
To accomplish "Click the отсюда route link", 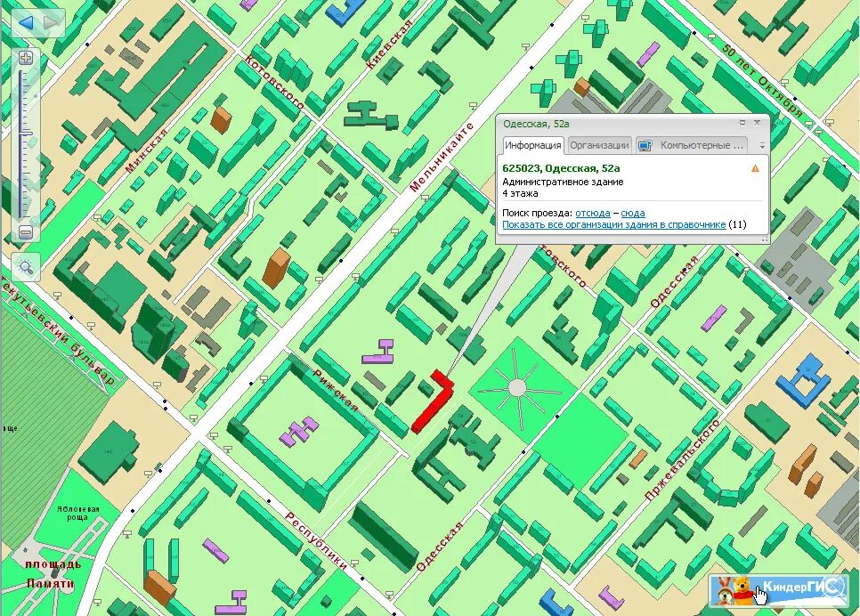I will [593, 213].
